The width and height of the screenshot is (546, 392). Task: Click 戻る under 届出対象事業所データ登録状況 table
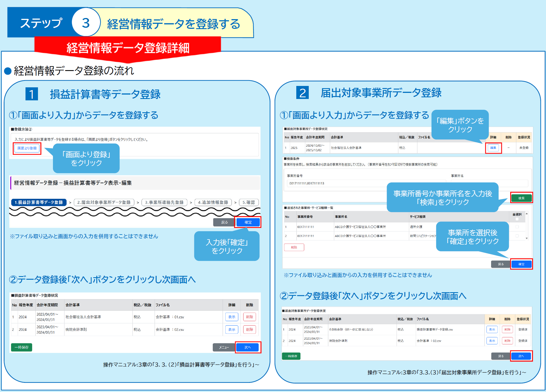(x=501, y=356)
